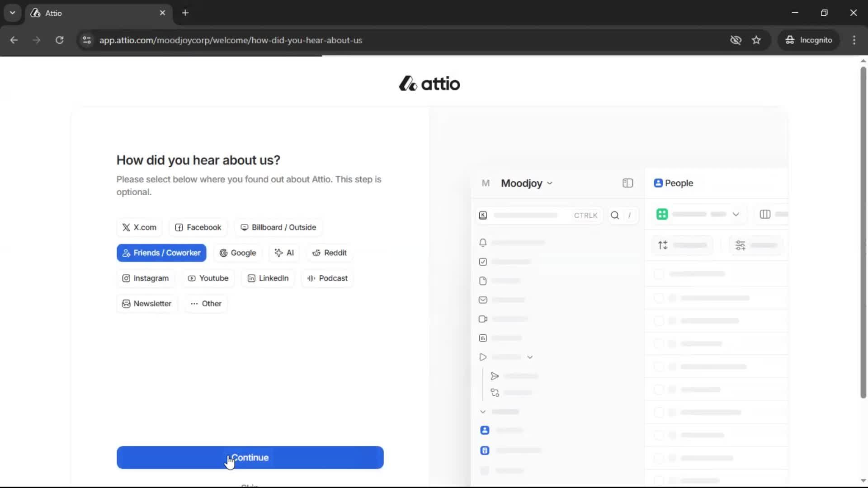Click the notes page icon in sidebar
Screen dimensions: 868x488
(x=483, y=281)
